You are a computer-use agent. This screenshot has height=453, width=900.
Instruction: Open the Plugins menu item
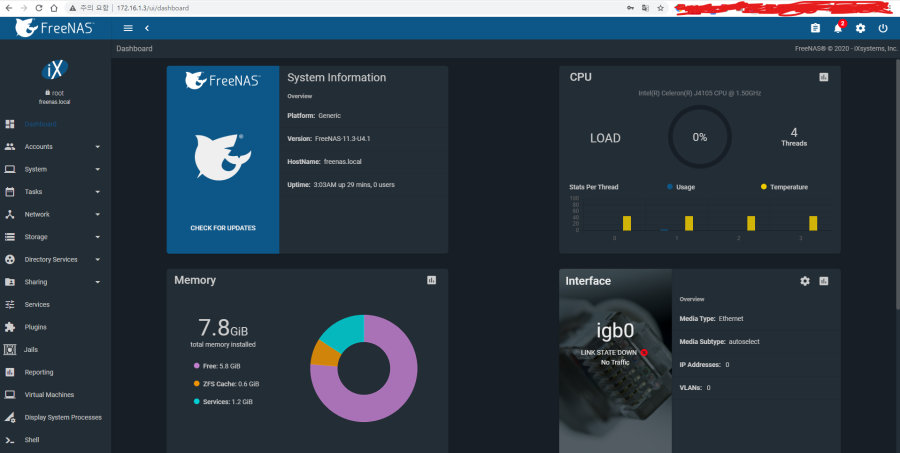55,327
